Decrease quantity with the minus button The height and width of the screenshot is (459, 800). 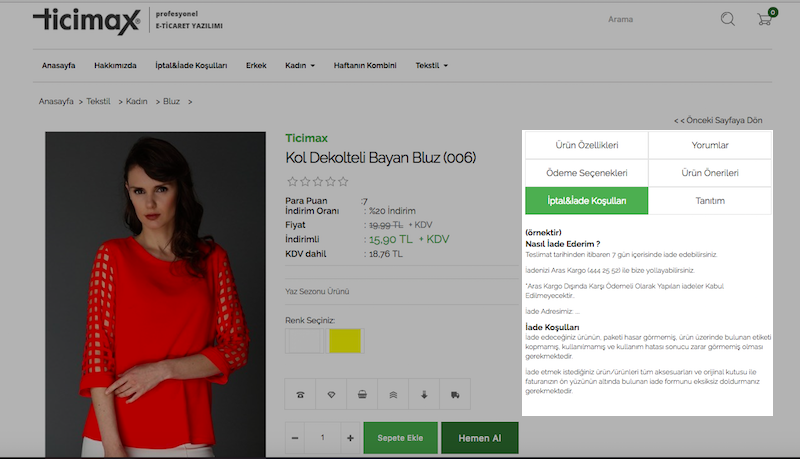click(x=296, y=438)
